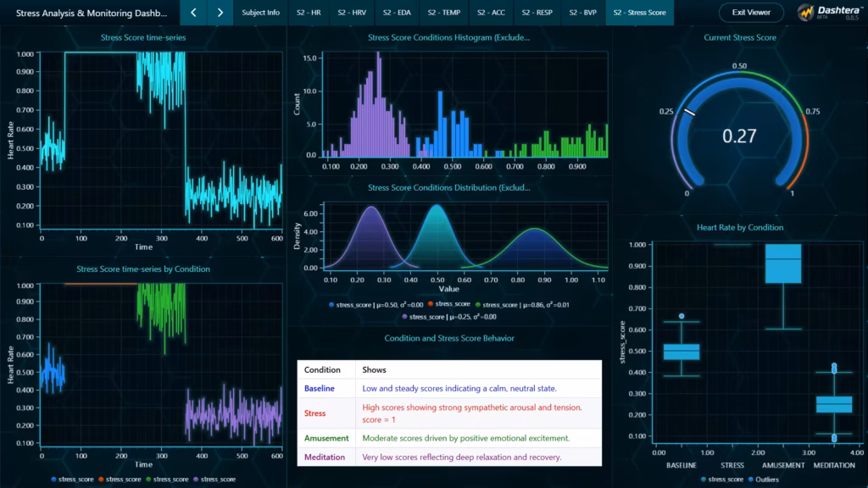Click the blue stress_score histogram legend dot

pos(332,303)
